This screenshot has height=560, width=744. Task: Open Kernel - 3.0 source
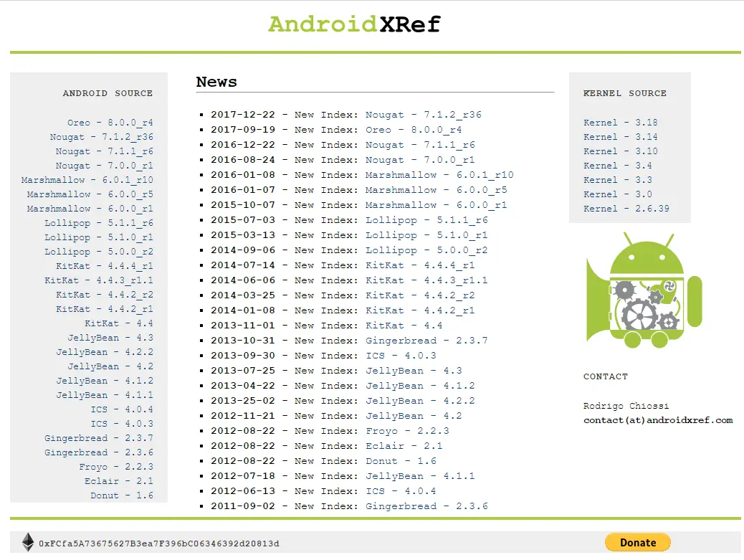pyautogui.click(x=617, y=194)
